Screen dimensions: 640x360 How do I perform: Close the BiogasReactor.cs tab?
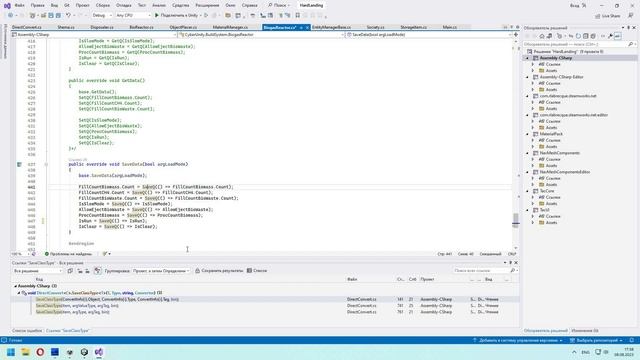pyautogui.click(x=307, y=28)
